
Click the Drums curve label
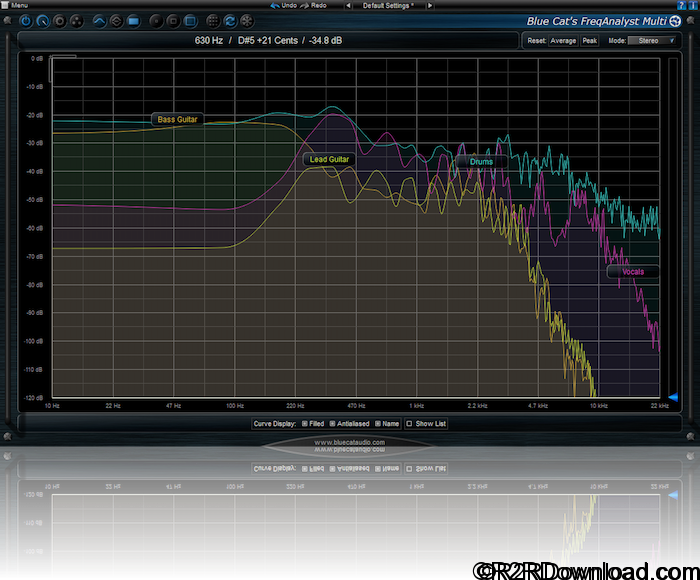[481, 162]
